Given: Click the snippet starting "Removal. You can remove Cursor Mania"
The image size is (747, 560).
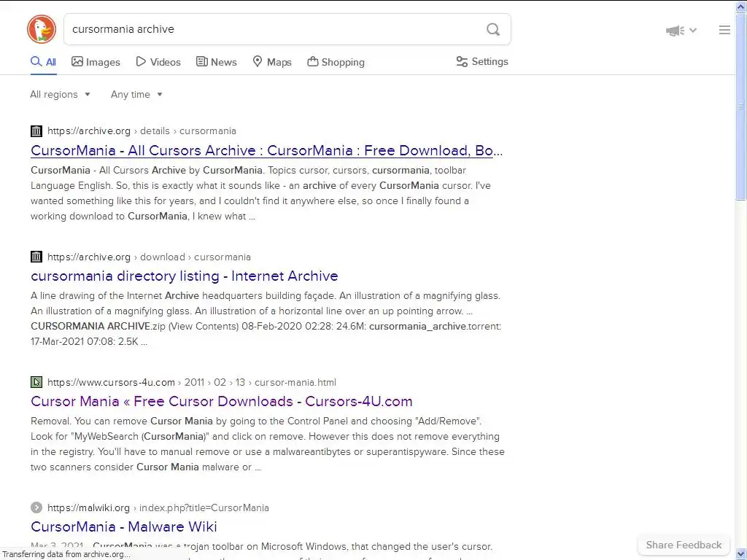Looking at the screenshot, I should tap(267, 444).
